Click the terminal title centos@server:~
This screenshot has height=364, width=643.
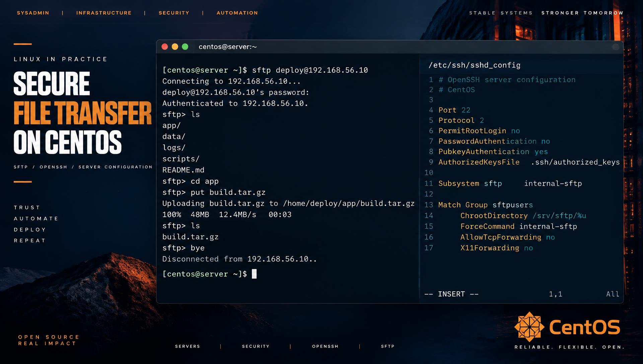[x=228, y=47]
